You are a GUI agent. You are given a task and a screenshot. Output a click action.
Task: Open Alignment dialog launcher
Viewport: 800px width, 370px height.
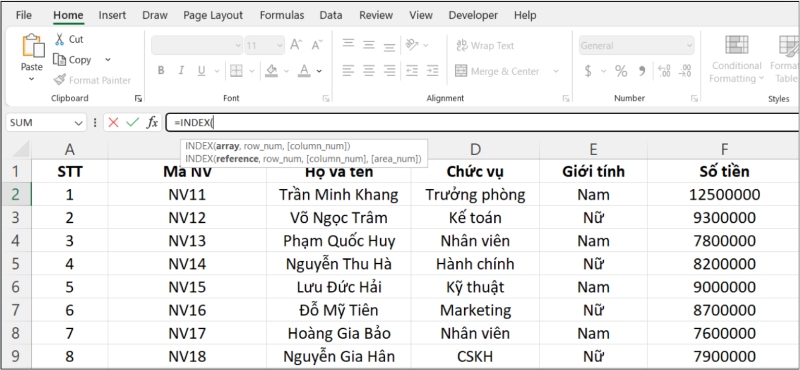[x=565, y=98]
